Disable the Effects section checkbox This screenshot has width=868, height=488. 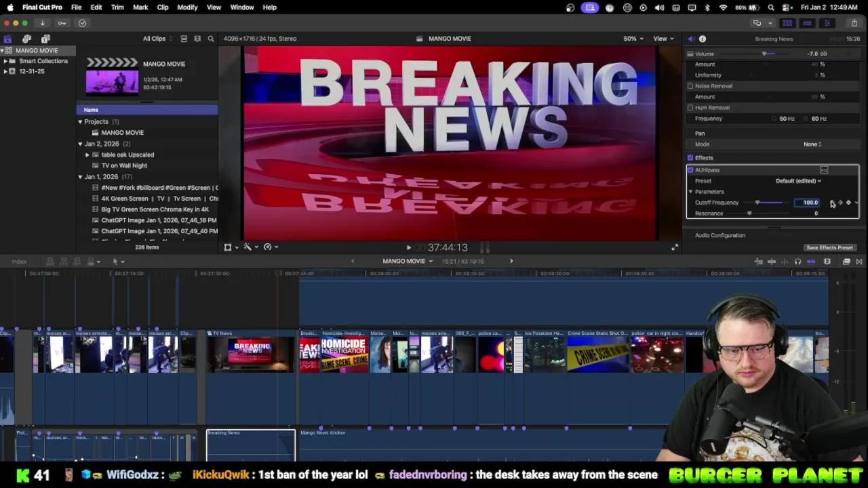[690, 158]
